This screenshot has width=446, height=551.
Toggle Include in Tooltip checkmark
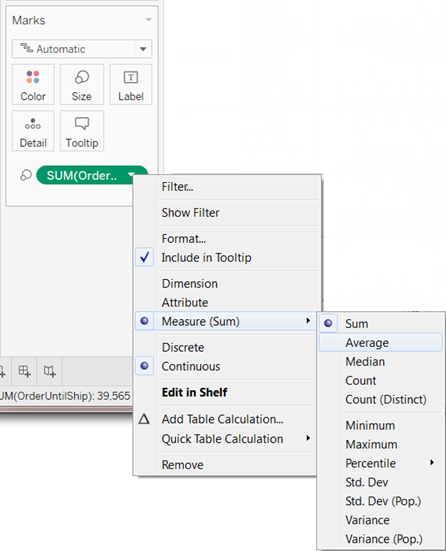[x=144, y=258]
